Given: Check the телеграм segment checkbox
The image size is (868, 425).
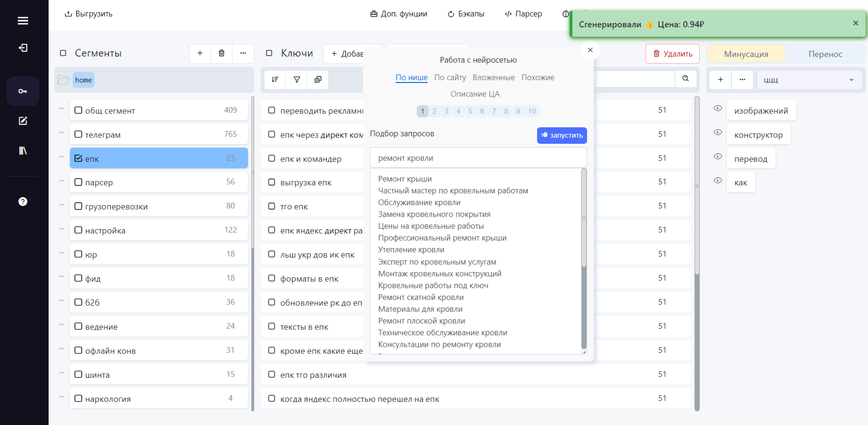Looking at the screenshot, I should pos(78,134).
